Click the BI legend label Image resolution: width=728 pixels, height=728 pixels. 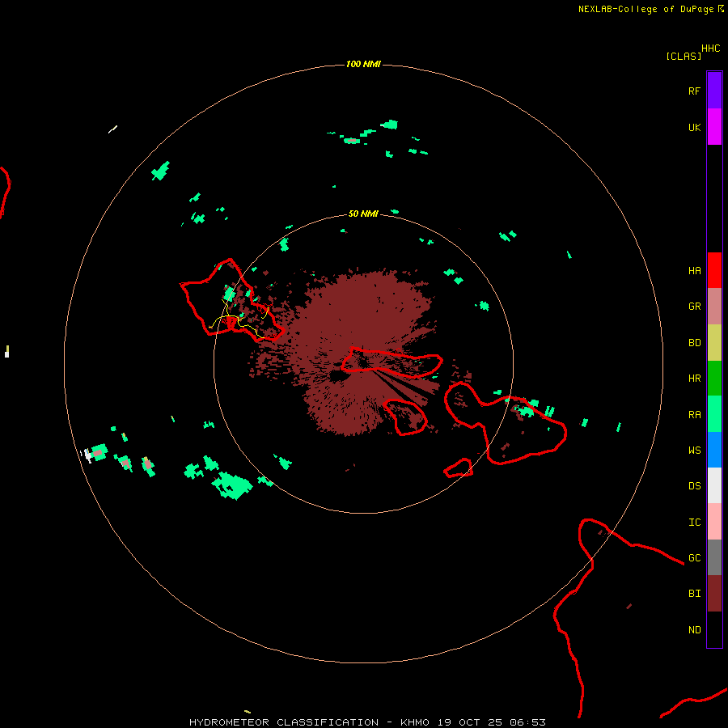point(694,594)
